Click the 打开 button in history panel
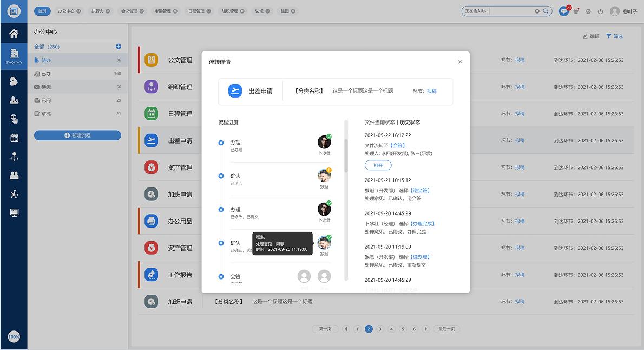644x350 pixels. (x=378, y=165)
